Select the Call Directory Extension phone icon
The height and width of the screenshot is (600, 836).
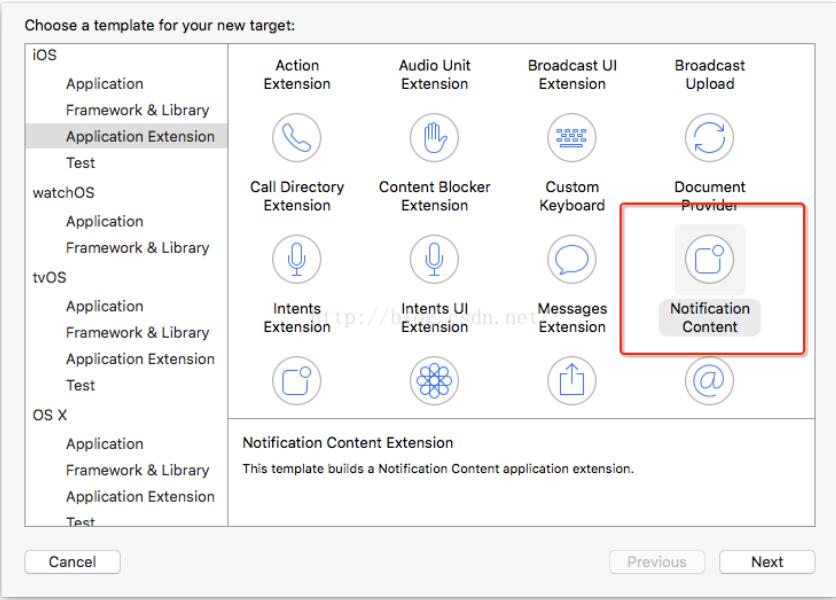pos(297,137)
